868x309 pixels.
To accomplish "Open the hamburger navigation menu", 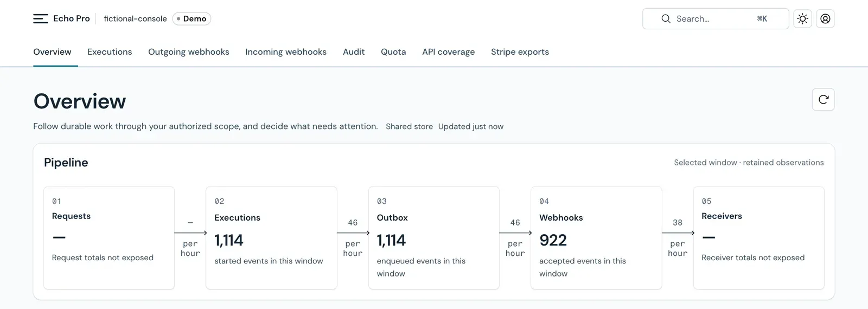I will pyautogui.click(x=40, y=18).
